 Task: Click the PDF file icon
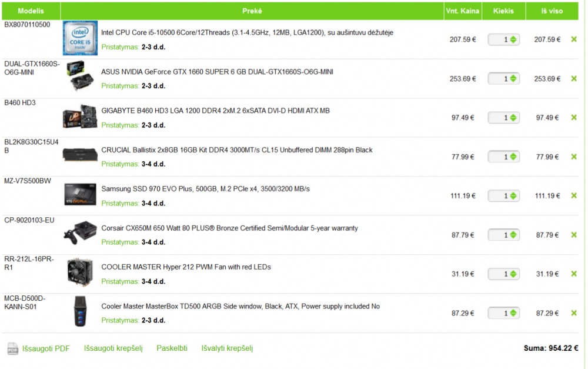coord(12,348)
